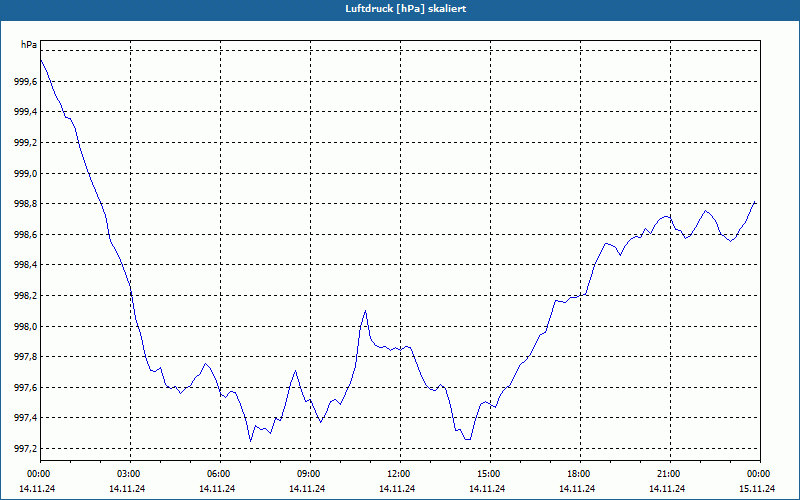Click the 21:00 time axis label
This screenshot has height=500, width=800.
[x=670, y=474]
